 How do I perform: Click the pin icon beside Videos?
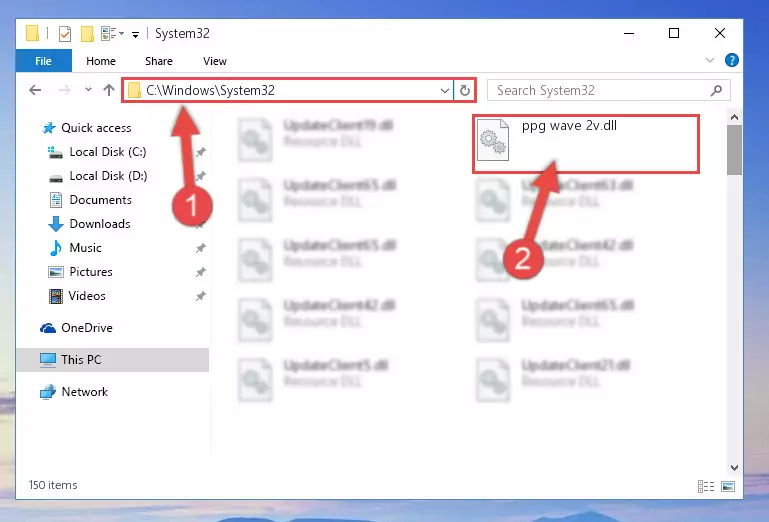click(x=201, y=296)
